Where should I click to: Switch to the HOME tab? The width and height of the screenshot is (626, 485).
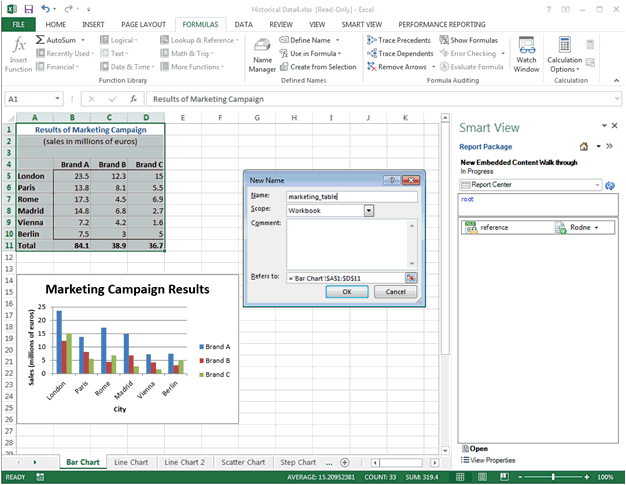coord(55,24)
